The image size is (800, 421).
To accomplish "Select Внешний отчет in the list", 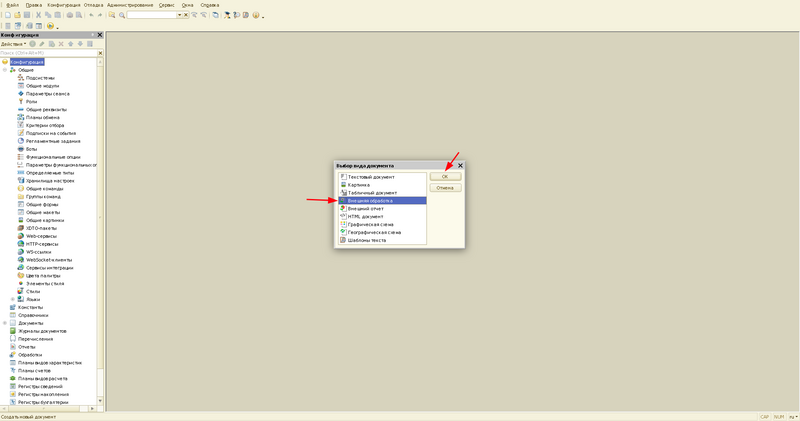I will click(382, 209).
